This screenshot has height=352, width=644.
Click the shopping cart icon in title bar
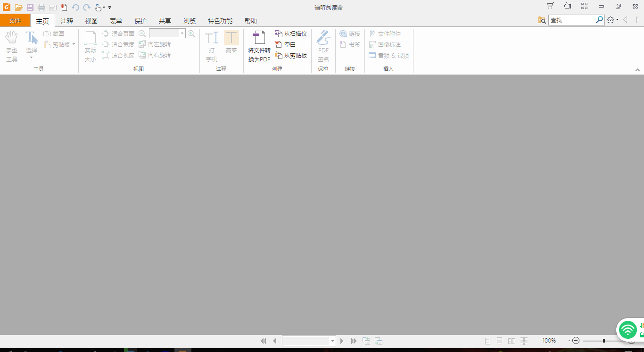click(x=550, y=6)
